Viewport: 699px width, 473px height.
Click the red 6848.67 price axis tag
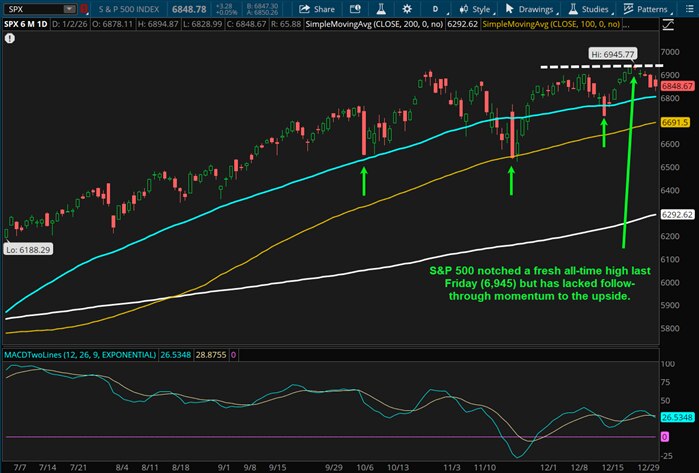tap(677, 86)
